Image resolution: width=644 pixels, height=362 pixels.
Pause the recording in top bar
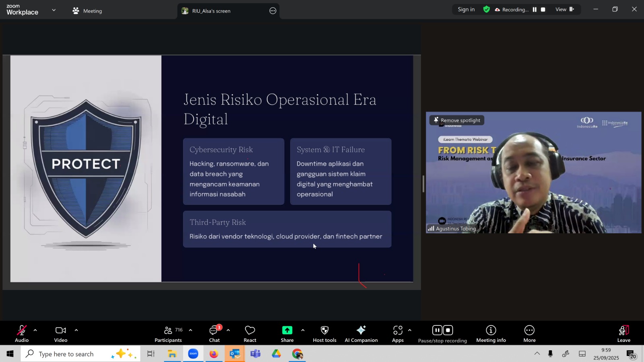[535, 10]
